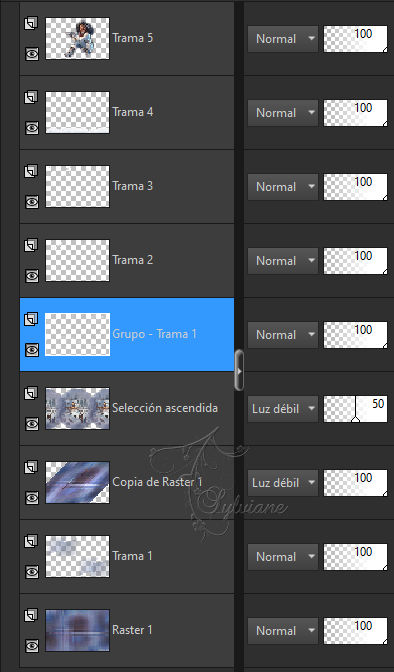Screen dimensions: 394x672
Task: Click layer type icon of Selección ascendida
Action: (x=31, y=393)
